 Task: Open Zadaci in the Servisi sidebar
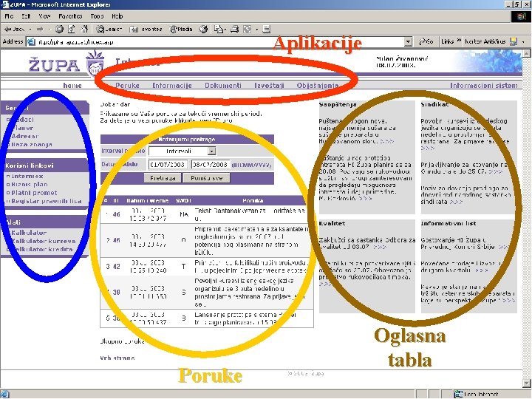22,120
